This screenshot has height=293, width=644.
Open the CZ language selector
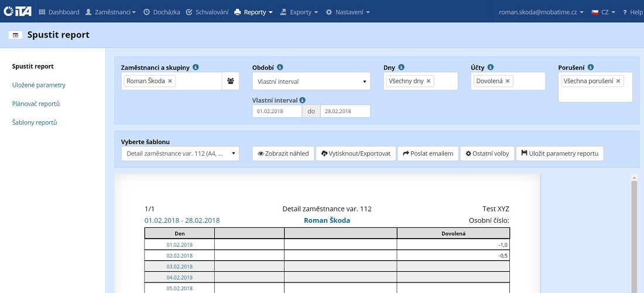tap(602, 12)
